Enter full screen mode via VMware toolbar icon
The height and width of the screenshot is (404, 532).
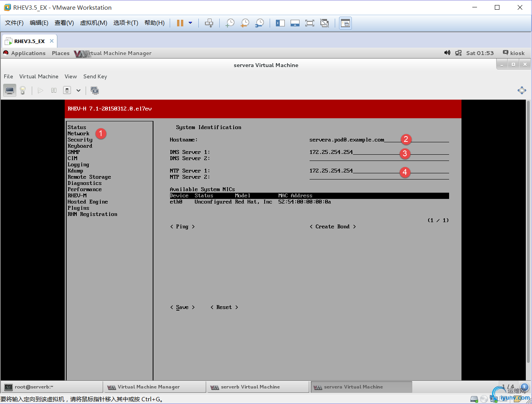[x=310, y=23]
